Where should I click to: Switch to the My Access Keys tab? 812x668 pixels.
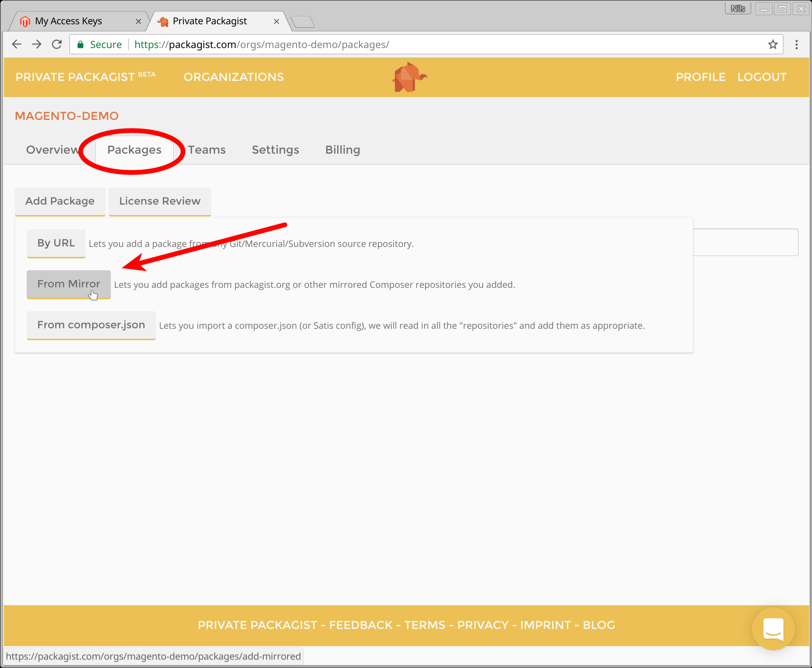coord(79,21)
